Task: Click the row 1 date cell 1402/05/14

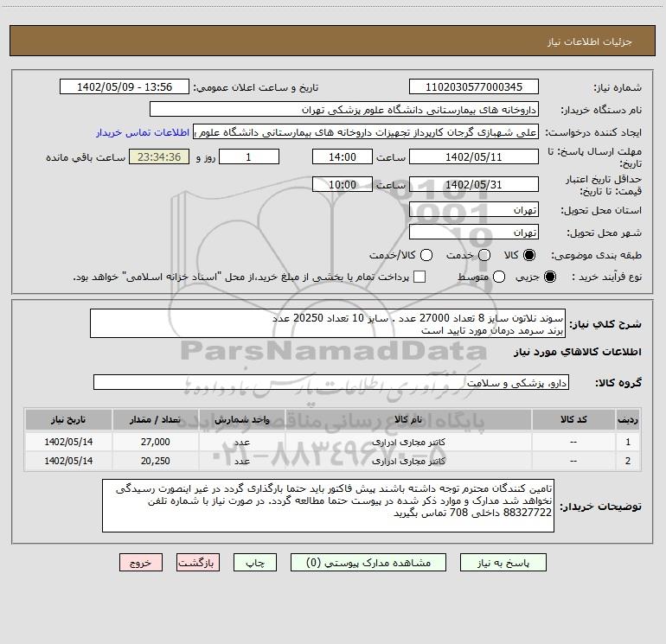Action: pyautogui.click(x=68, y=442)
